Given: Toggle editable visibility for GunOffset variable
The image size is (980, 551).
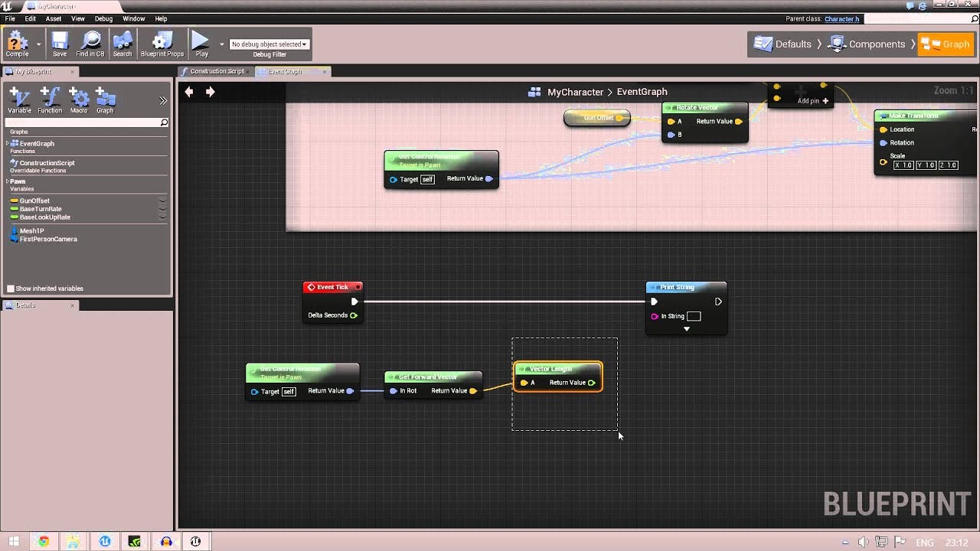Looking at the screenshot, I should (161, 201).
